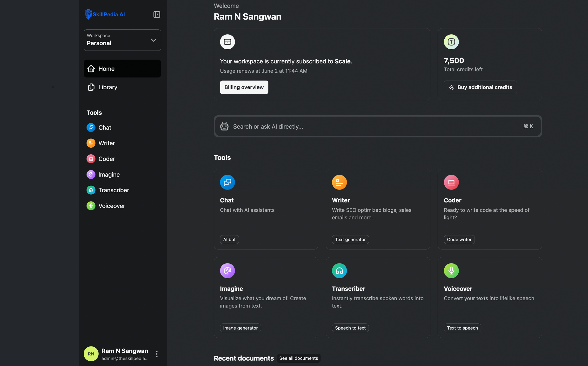Click the Text generator tag
Image resolution: width=588 pixels, height=366 pixels.
pyautogui.click(x=350, y=239)
